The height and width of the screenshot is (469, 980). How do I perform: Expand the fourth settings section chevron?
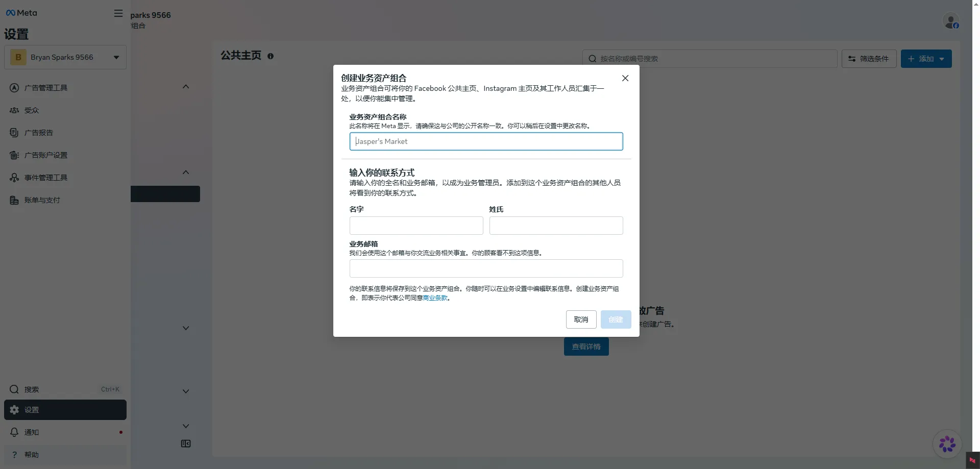point(186,391)
